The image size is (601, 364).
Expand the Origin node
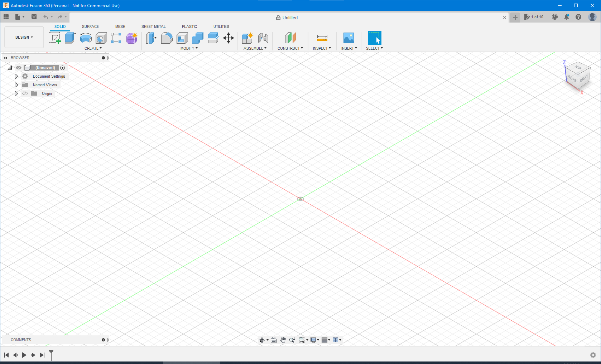tap(16, 93)
